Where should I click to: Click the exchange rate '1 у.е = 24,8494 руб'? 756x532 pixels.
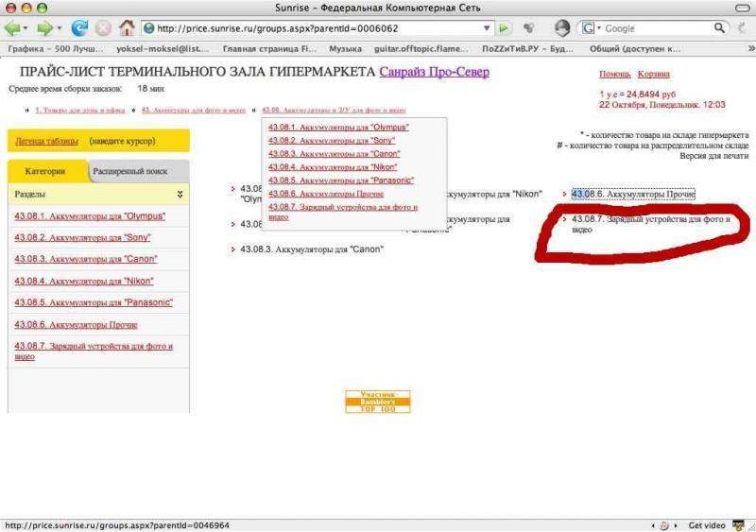point(637,94)
